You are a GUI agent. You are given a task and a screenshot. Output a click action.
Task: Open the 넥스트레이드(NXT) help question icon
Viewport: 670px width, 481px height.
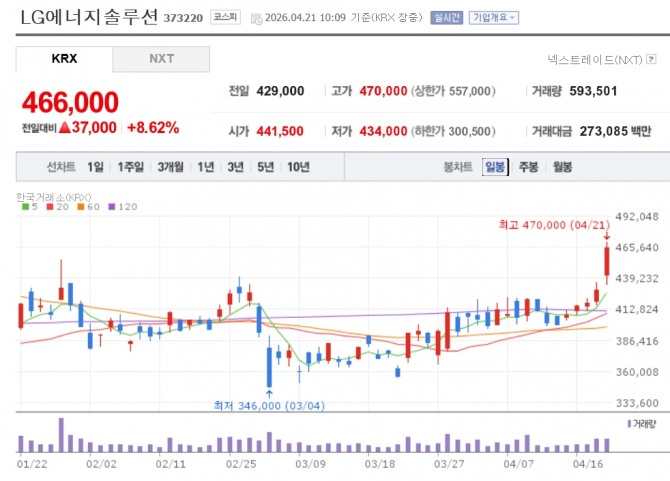(x=651, y=59)
